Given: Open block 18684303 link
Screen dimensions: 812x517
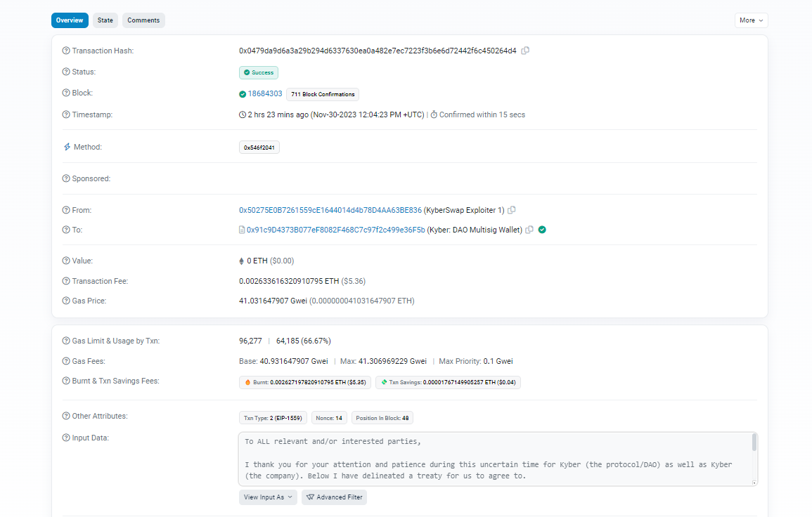Looking at the screenshot, I should click(x=265, y=93).
